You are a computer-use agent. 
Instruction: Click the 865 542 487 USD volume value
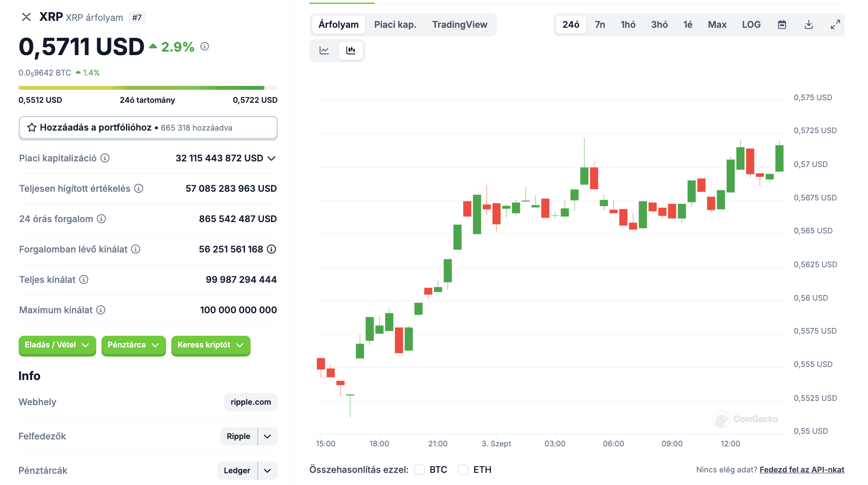(x=238, y=219)
